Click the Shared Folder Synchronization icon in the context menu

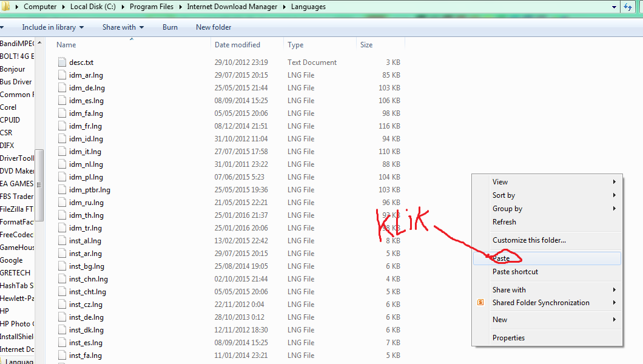pos(480,302)
